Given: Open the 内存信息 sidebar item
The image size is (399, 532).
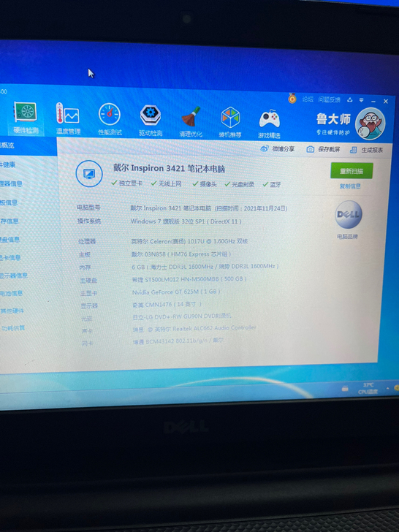Looking at the screenshot, I should tap(9, 221).
